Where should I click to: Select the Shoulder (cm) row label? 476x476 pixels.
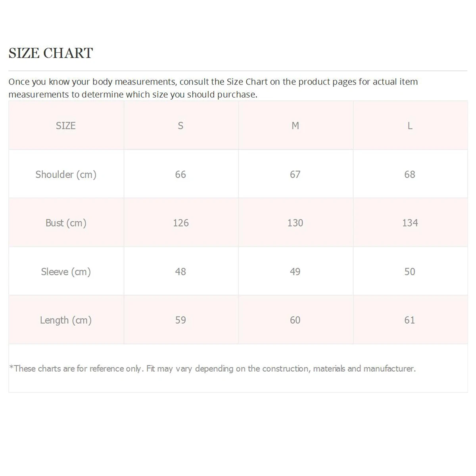point(66,175)
